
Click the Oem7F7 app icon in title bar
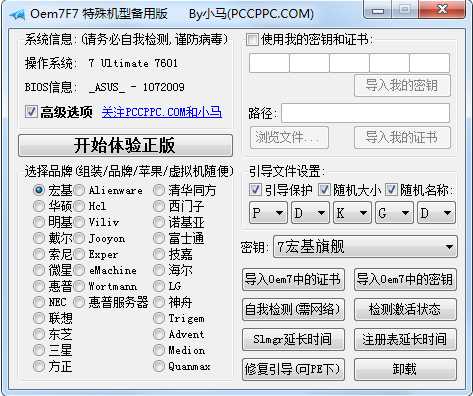17,15
